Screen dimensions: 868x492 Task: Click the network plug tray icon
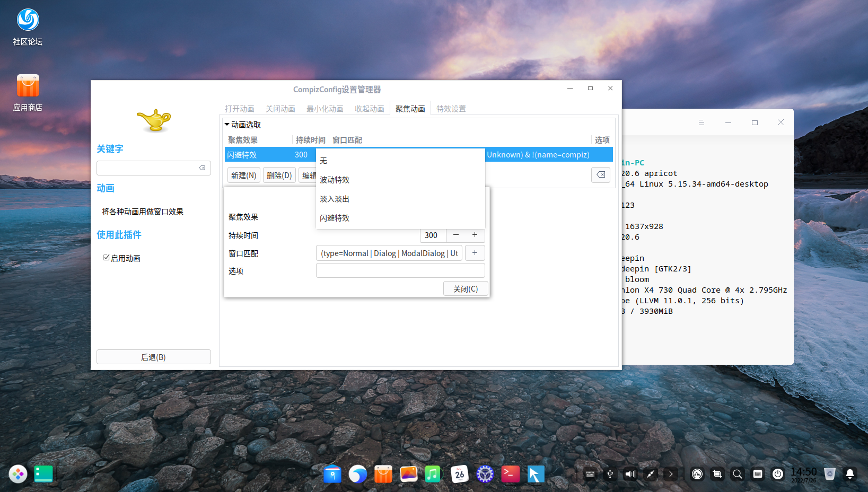coord(651,474)
